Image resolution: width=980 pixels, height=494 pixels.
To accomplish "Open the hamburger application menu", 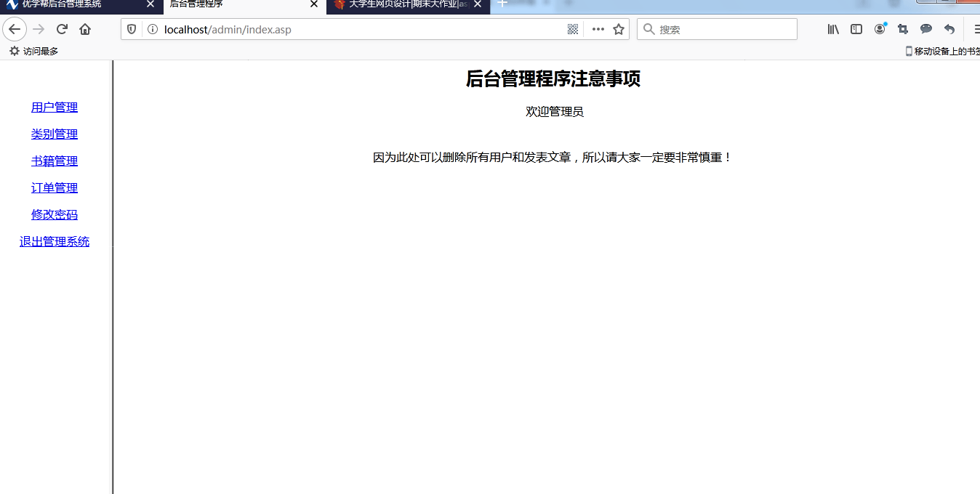I will (976, 29).
